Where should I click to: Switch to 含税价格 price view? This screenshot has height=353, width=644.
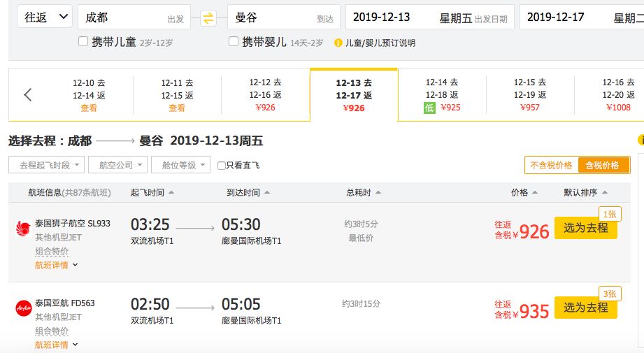(x=603, y=165)
